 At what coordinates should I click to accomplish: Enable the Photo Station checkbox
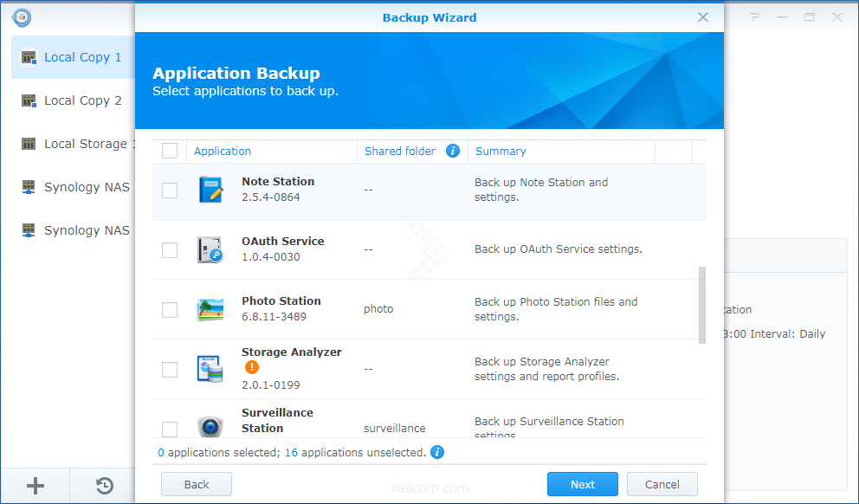point(170,310)
